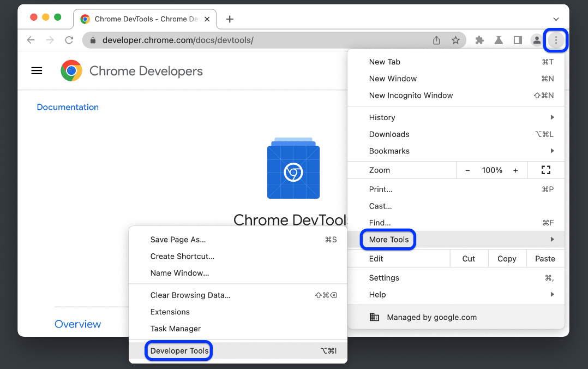This screenshot has height=369, width=588.
Task: Click Managed by google.com entry
Action: 456,317
